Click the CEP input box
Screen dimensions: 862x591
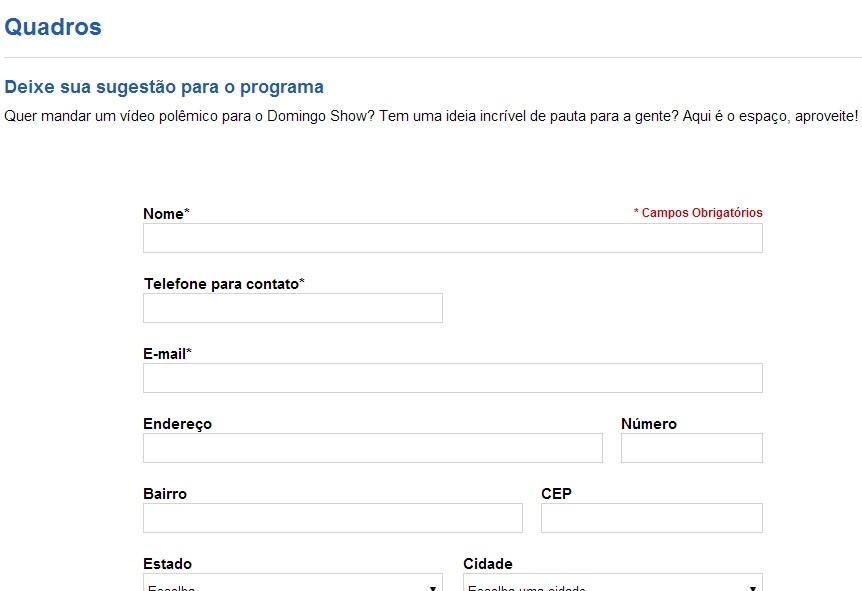coord(651,518)
